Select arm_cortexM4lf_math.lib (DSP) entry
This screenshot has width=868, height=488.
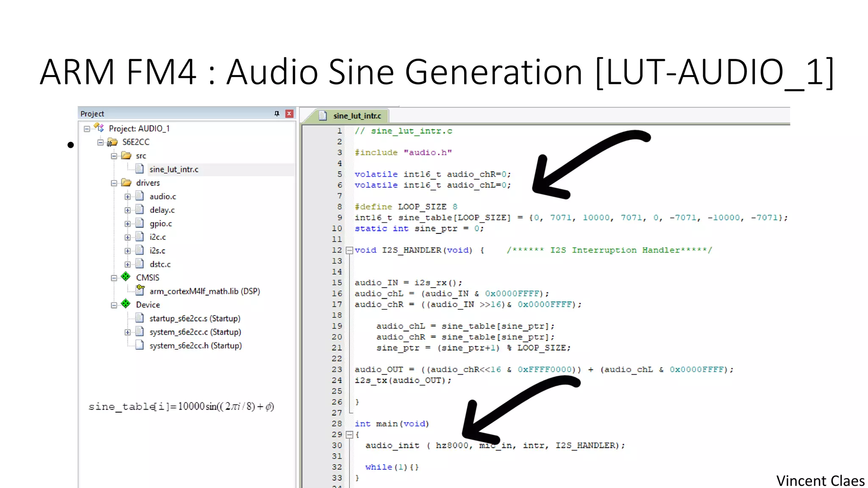click(205, 291)
